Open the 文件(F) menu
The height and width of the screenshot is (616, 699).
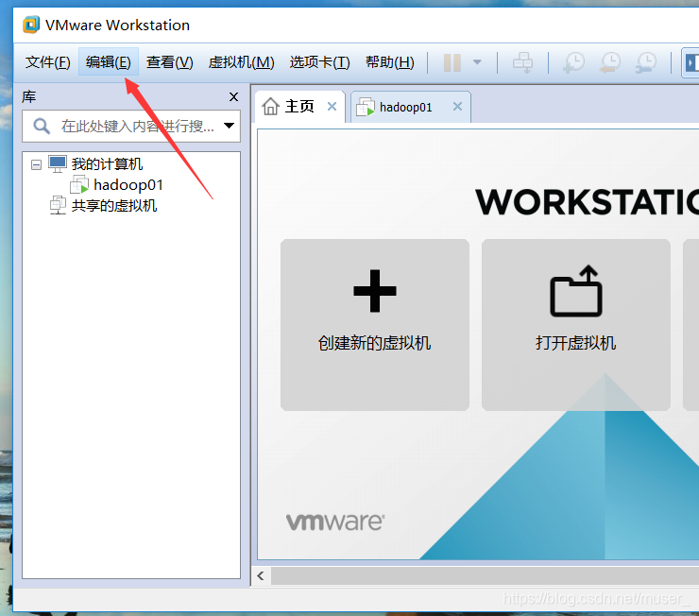coord(47,62)
